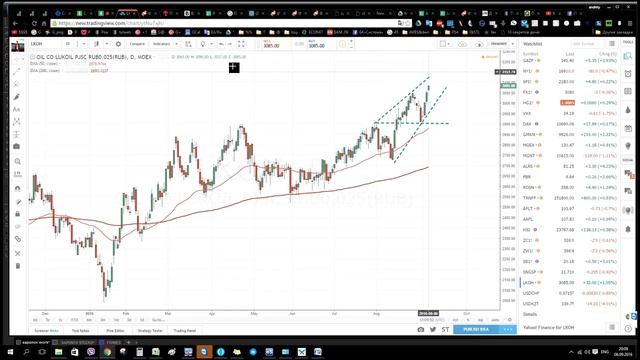640x360 pixels.
Task: Select the LKOH row in watchlist
Action: point(569,282)
